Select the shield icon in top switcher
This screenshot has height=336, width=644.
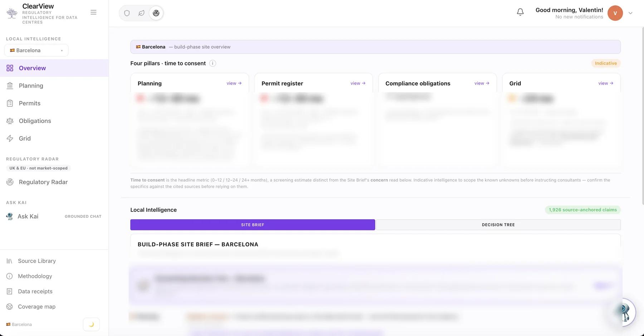[127, 13]
